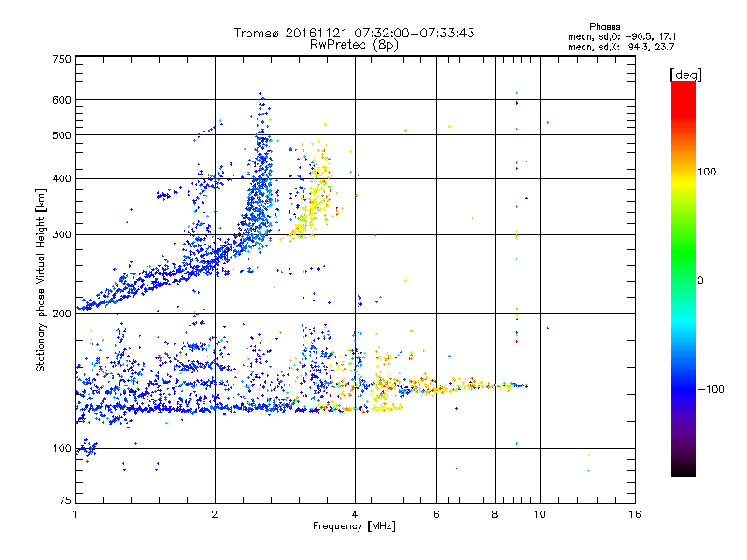Viewport: 747px width, 560px height.
Task: Click the y-axis '750' tick label
Action: [63, 59]
